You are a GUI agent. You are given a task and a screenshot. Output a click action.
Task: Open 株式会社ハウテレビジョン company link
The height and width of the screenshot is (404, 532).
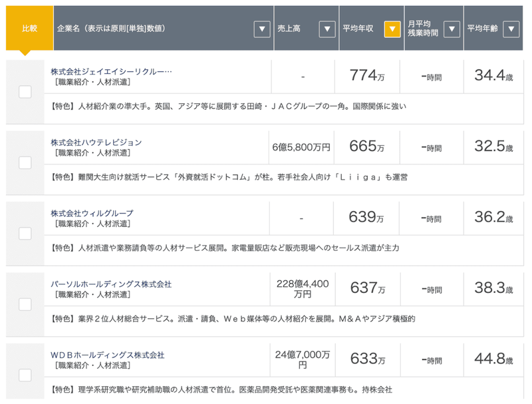(x=96, y=142)
